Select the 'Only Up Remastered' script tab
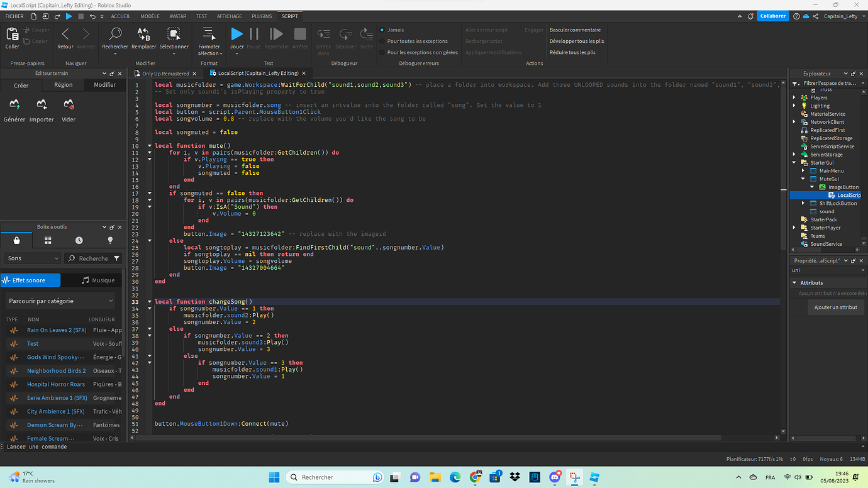The image size is (868, 488). (165, 73)
